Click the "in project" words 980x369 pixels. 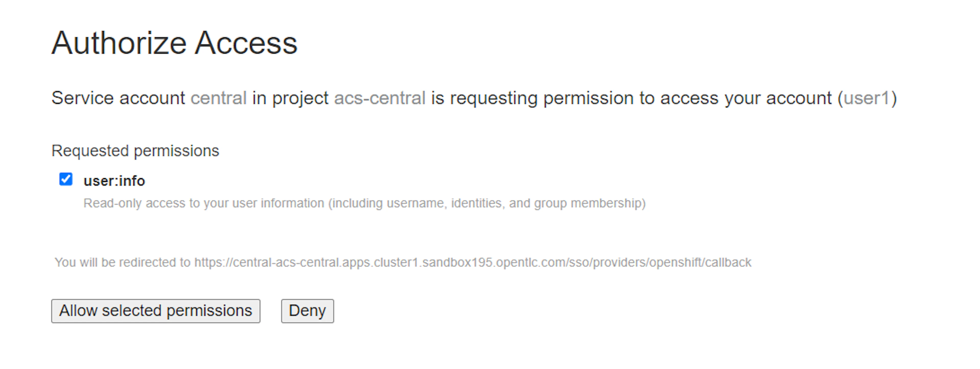[x=290, y=98]
